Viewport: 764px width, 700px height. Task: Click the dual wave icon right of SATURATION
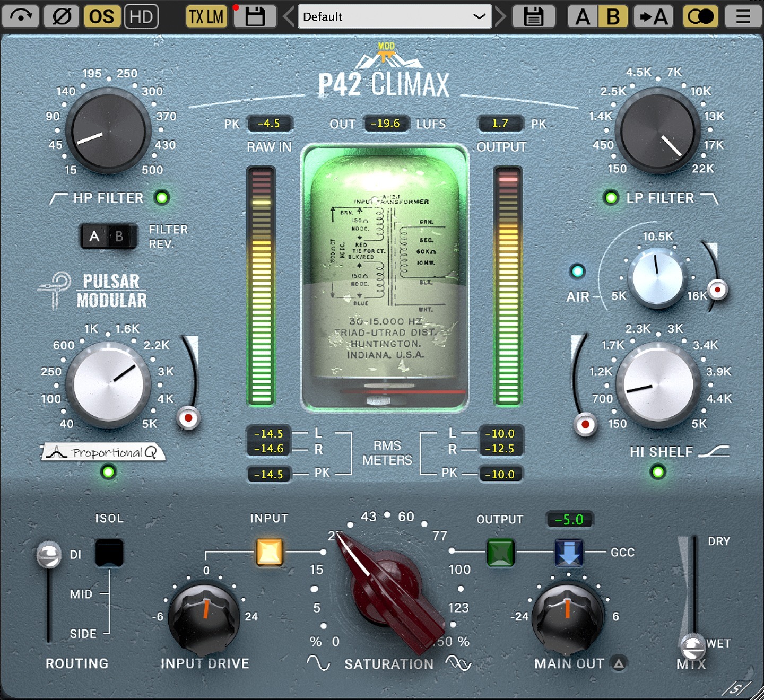458,663
